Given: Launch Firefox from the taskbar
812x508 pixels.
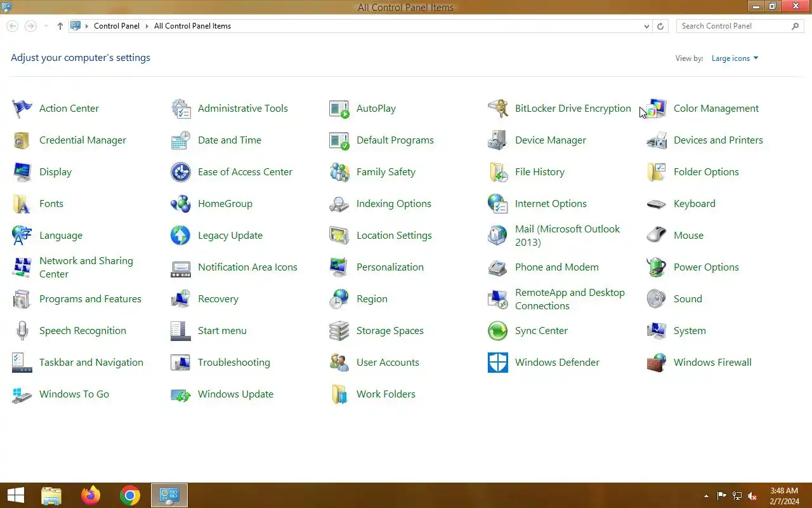Looking at the screenshot, I should click(91, 495).
